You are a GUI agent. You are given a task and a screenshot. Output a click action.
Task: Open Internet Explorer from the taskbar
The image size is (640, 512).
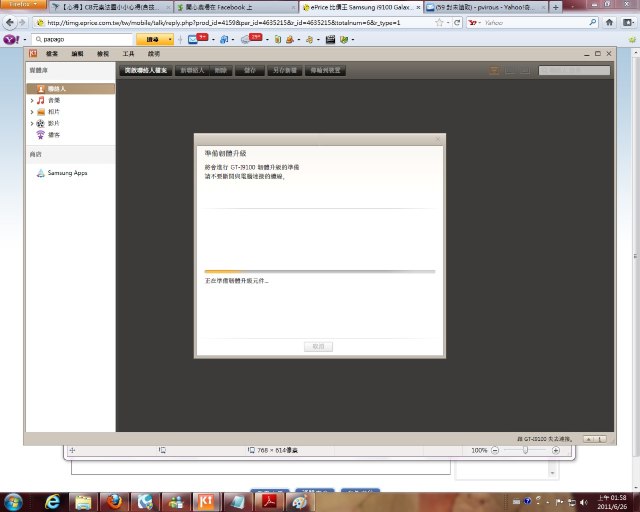click(52, 502)
